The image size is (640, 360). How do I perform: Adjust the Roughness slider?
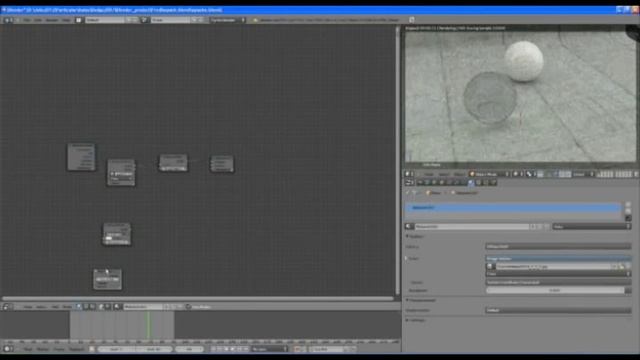[555, 290]
